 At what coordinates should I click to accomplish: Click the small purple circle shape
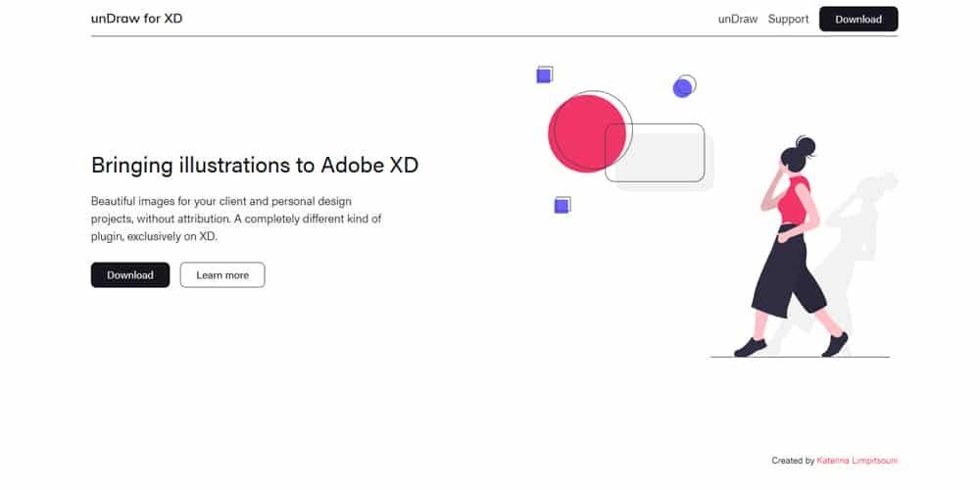point(682,88)
